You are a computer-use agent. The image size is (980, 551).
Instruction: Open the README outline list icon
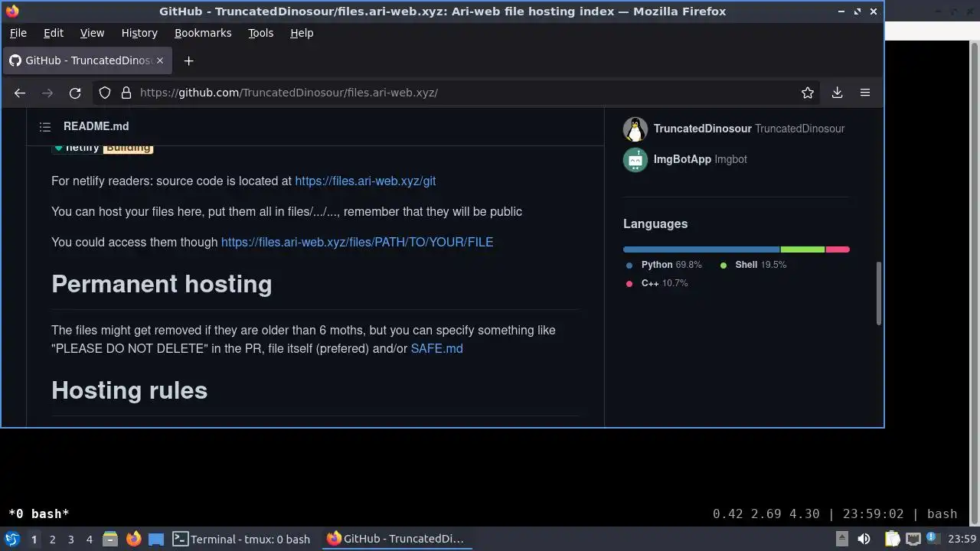click(45, 127)
